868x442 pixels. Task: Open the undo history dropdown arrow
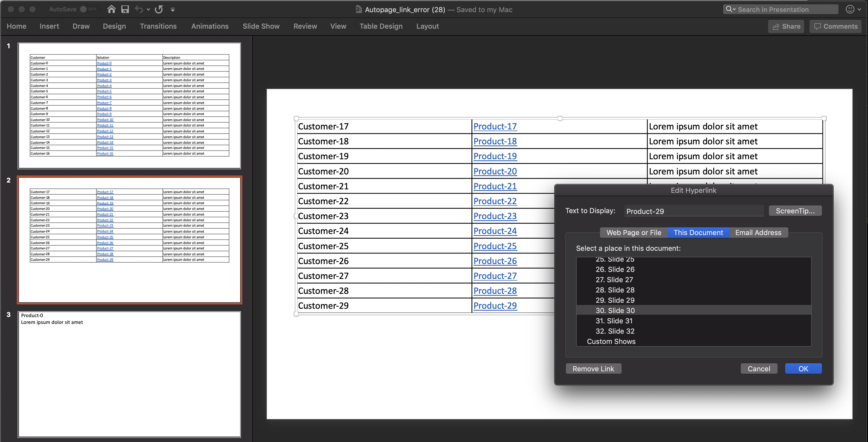click(x=148, y=9)
